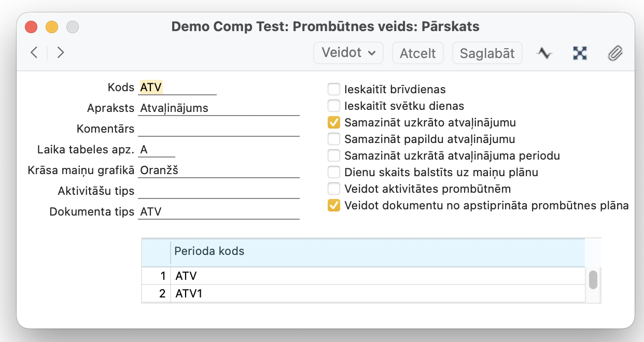Uncheck Samazināt uzkrāto atvaļinājumu
Screen dimensions: 644x342
click(334, 123)
